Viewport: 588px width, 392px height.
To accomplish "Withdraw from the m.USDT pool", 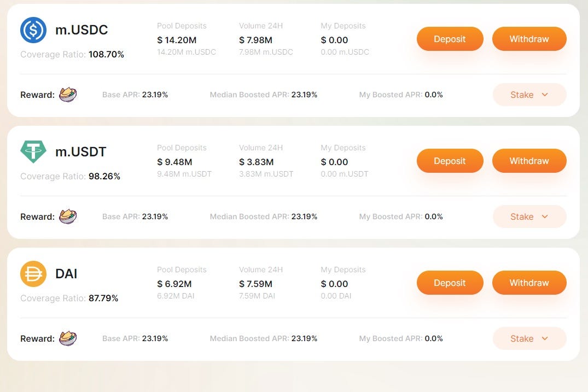I will 529,161.
